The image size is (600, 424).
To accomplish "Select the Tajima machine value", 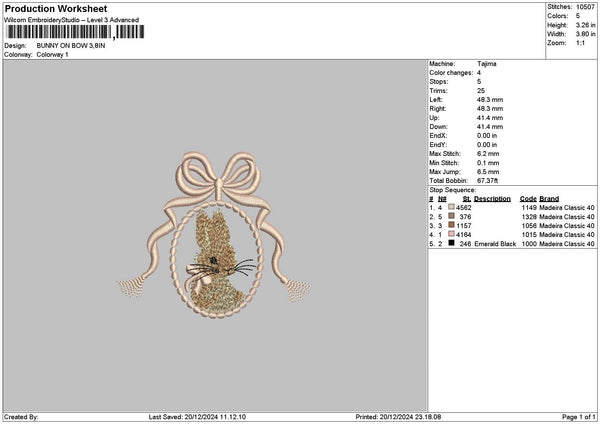I will point(487,64).
